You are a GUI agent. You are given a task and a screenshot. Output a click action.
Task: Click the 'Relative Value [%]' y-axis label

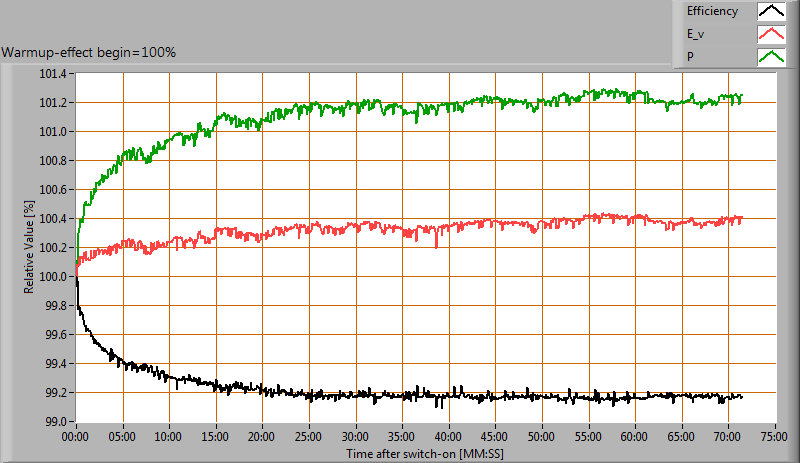pos(30,247)
